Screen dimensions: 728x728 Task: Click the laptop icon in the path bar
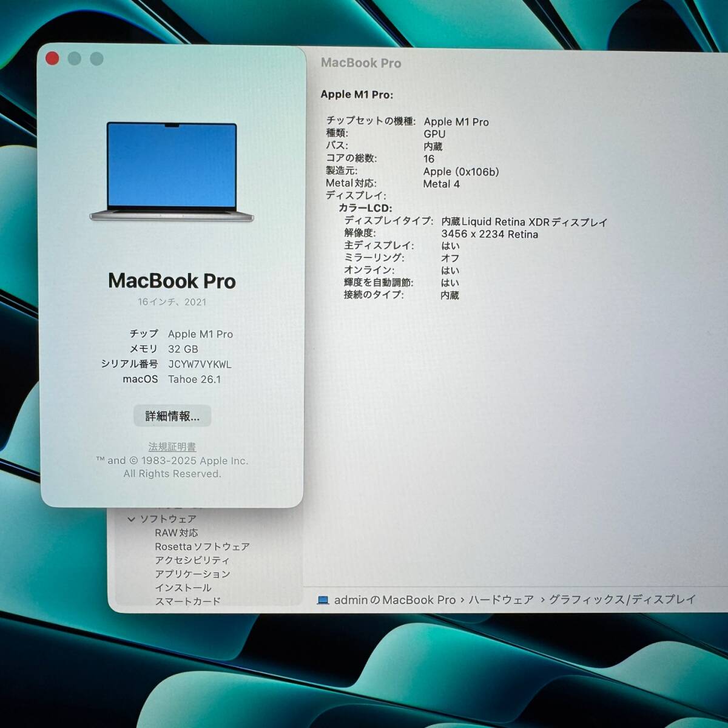(x=323, y=600)
